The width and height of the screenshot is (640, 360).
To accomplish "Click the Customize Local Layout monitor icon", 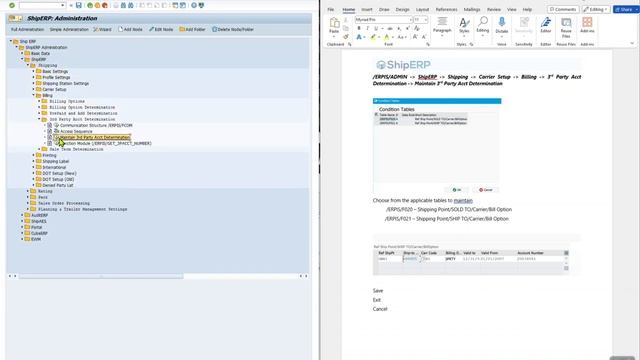I will (201, 5).
